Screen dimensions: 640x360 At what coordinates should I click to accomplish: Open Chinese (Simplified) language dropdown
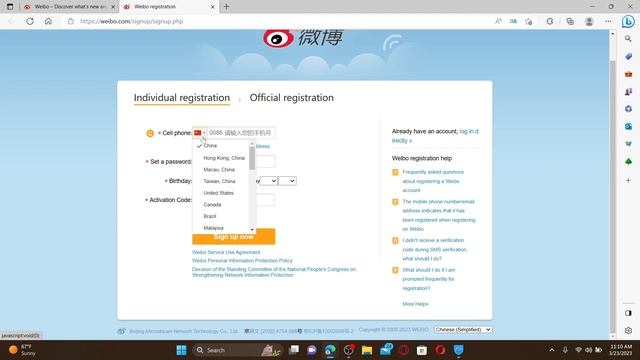coord(463,329)
